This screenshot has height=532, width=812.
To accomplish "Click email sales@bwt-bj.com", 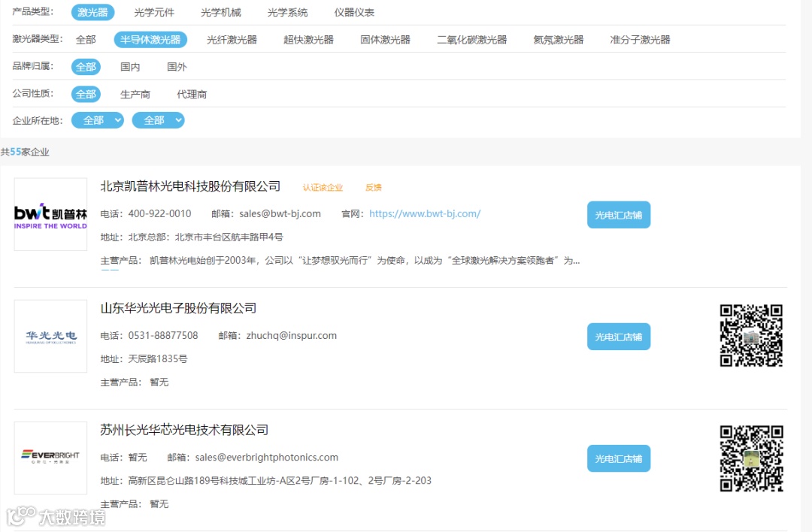I will point(280,213).
